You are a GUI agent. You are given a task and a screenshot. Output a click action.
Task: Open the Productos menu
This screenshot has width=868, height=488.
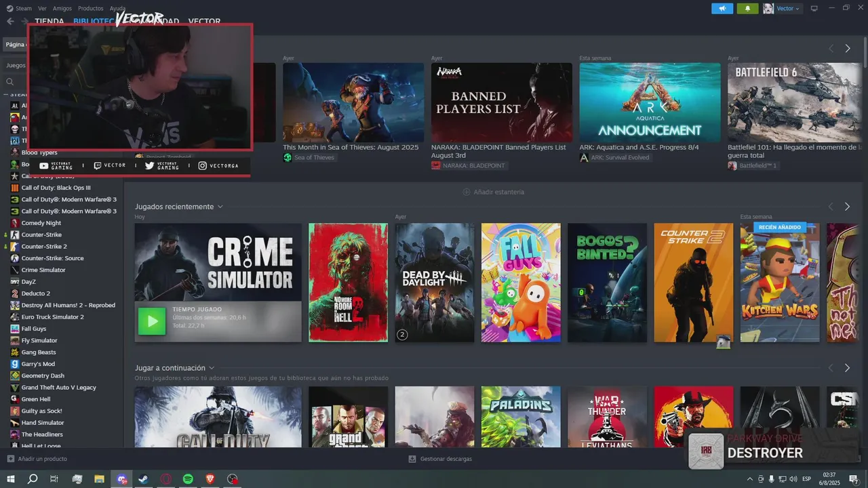[91, 8]
